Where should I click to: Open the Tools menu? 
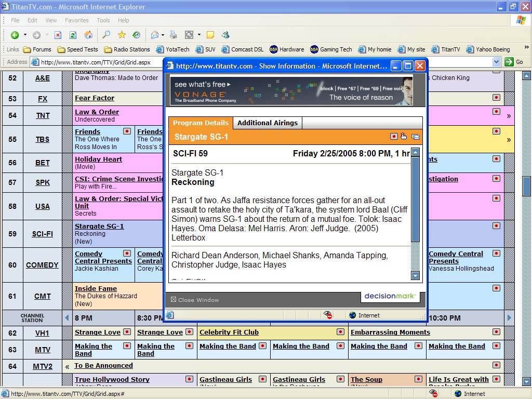[103, 20]
